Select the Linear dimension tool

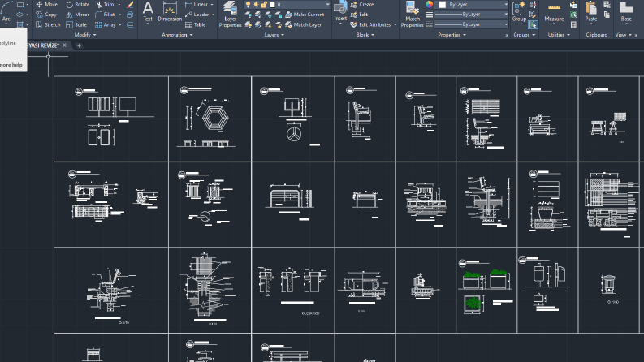coord(197,5)
